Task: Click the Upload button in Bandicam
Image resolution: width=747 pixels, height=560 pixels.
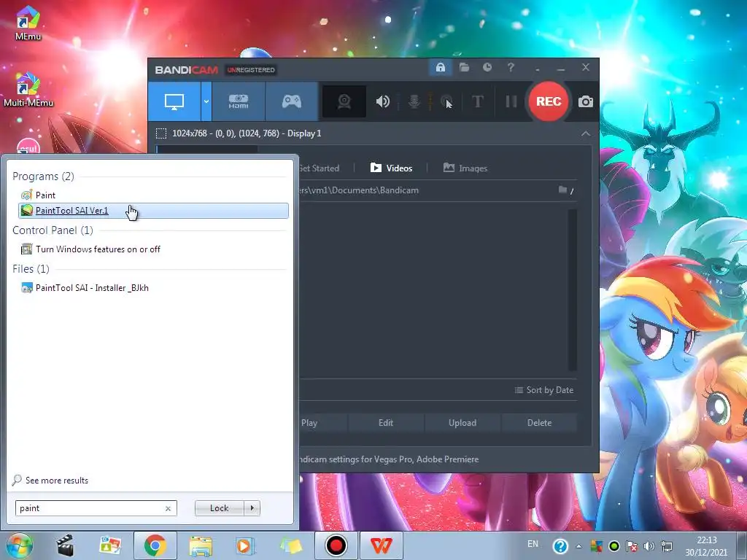Action: pyautogui.click(x=462, y=423)
